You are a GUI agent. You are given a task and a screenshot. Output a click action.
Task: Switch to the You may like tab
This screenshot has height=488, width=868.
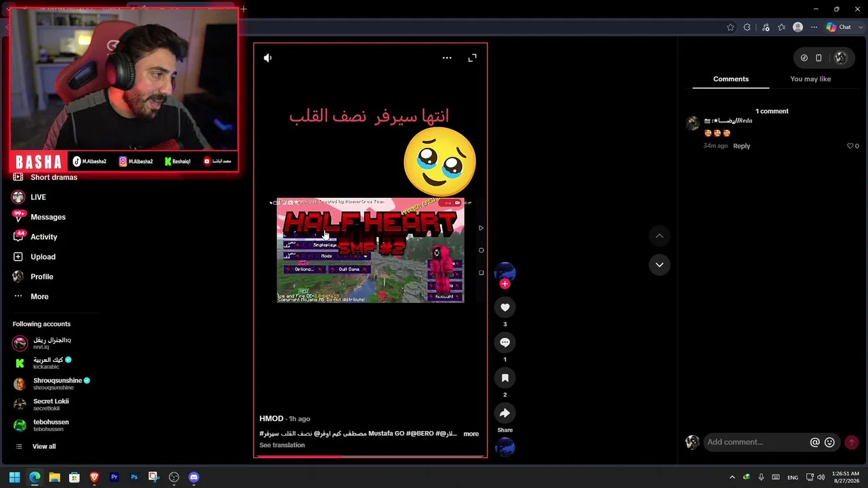point(810,79)
